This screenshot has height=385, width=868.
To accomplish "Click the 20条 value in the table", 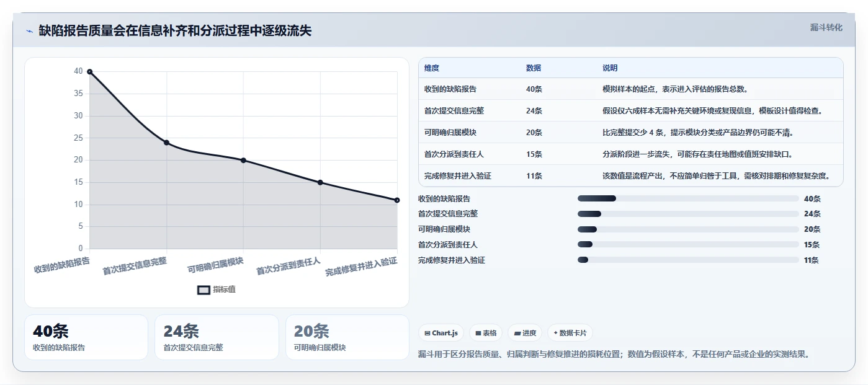I will pyautogui.click(x=534, y=133).
